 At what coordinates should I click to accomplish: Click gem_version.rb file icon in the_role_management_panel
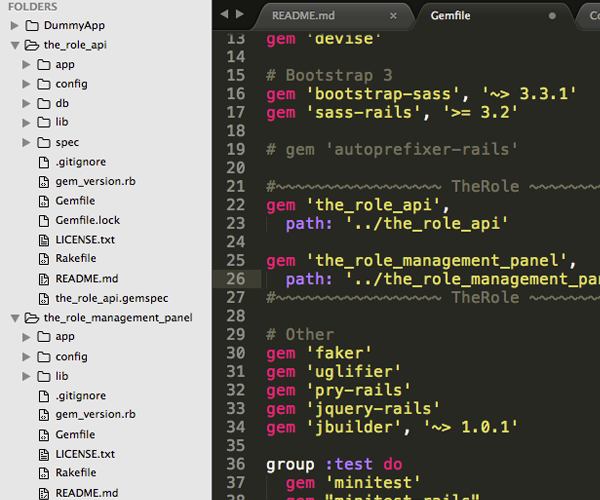coord(44,415)
